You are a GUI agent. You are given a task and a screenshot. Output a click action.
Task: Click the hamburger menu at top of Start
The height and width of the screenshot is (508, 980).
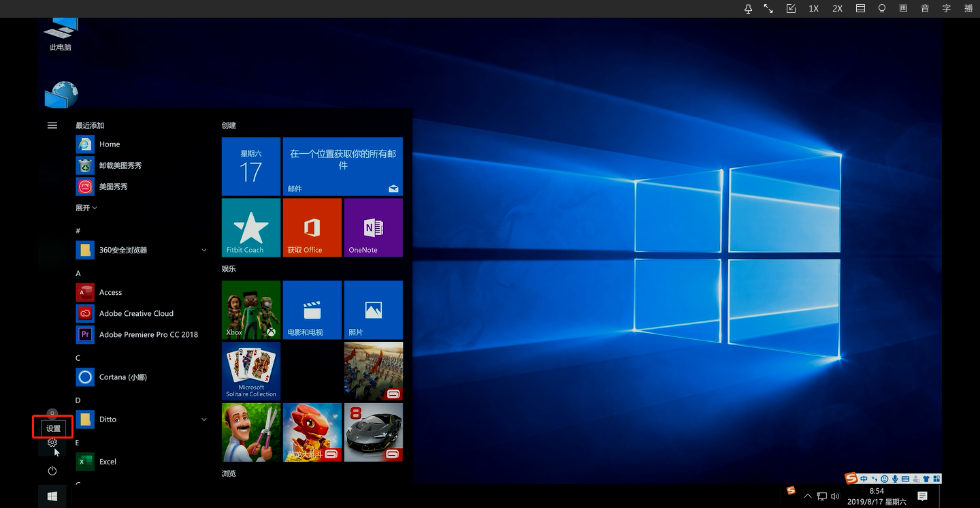pyautogui.click(x=52, y=125)
